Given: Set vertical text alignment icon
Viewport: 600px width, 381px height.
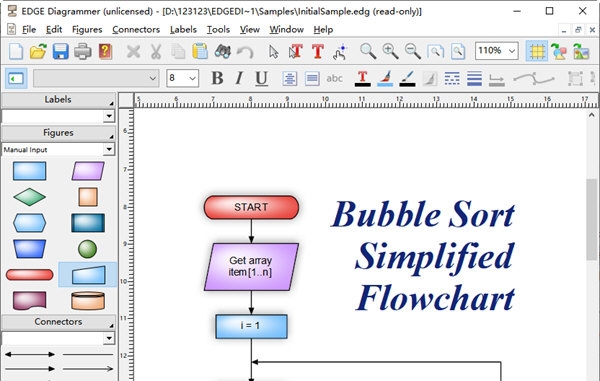Looking at the screenshot, I should click(x=312, y=78).
